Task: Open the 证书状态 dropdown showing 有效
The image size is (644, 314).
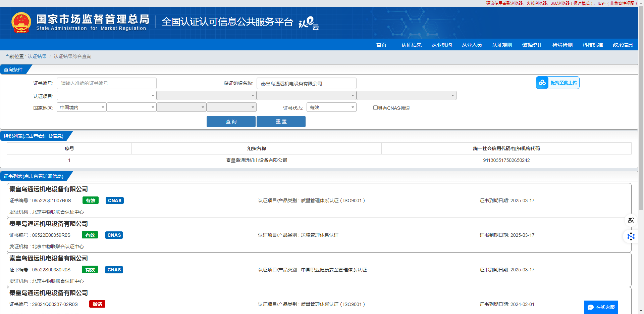Action: click(331, 107)
